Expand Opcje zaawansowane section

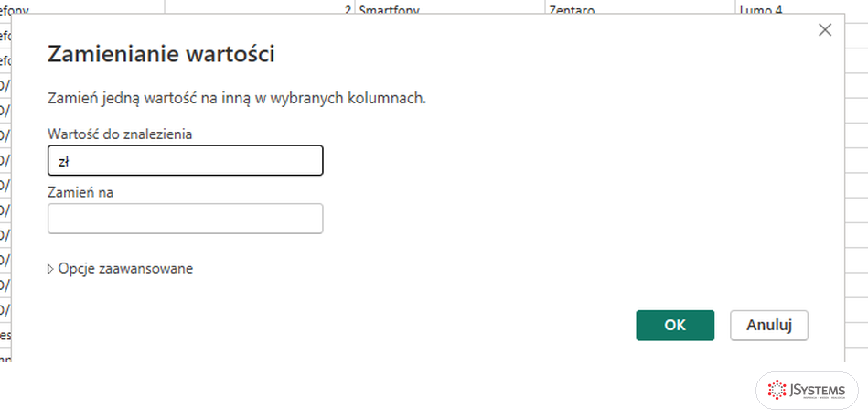(x=120, y=269)
